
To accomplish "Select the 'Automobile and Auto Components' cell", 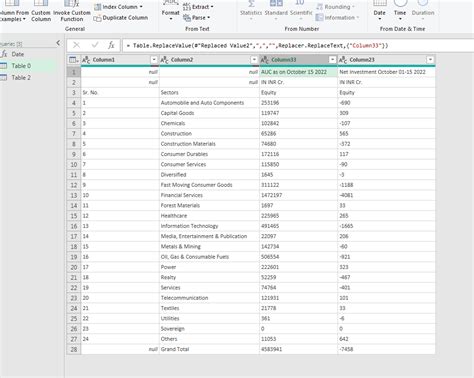I will 209,103.
